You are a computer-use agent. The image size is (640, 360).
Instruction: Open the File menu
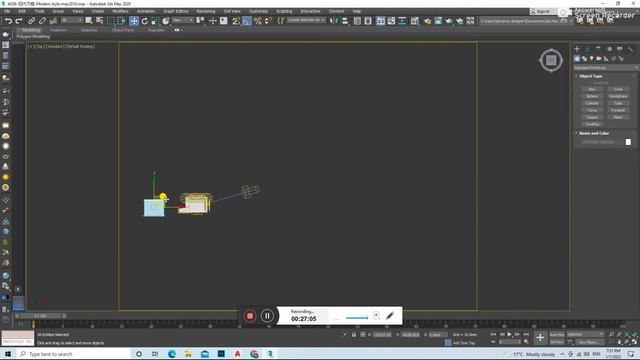tap(7, 11)
